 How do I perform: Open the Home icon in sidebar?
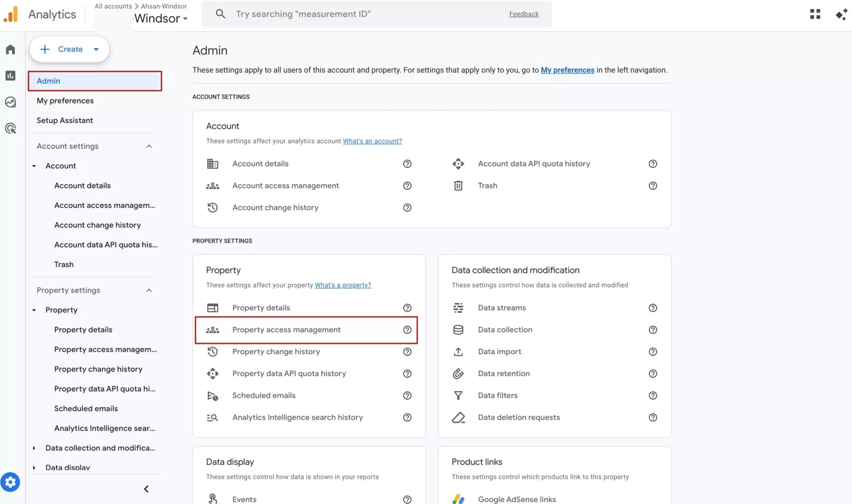pyautogui.click(x=11, y=49)
